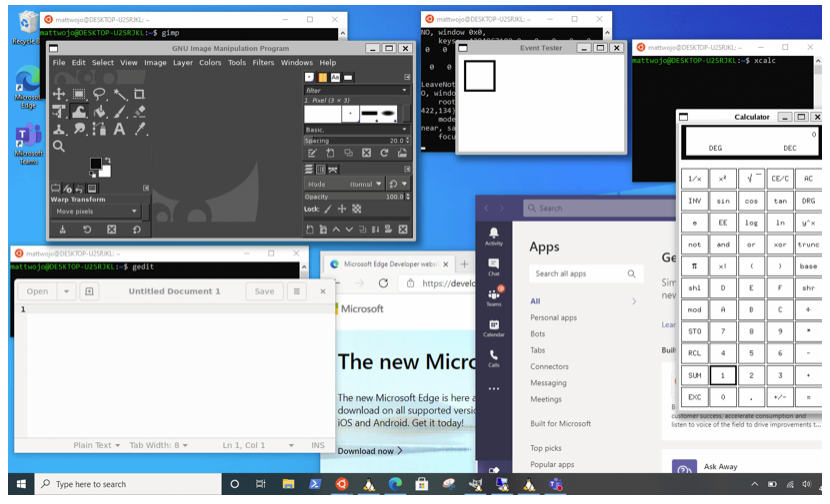Open GIMP Windows menu
The image size is (830, 504).
pyautogui.click(x=296, y=62)
